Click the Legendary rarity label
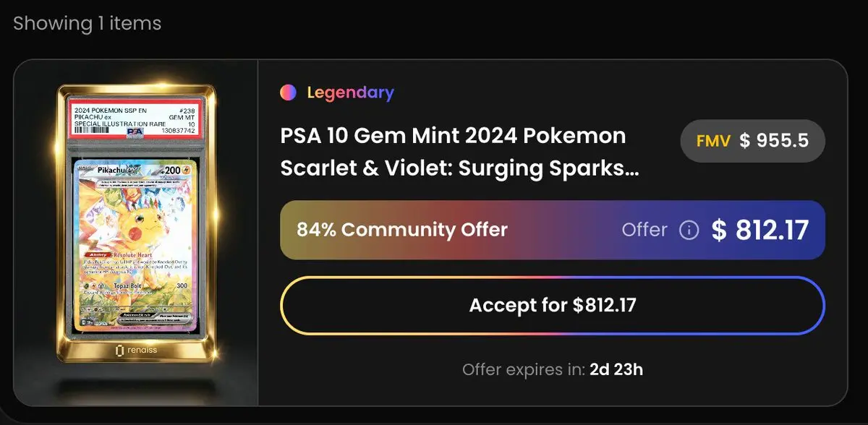The image size is (868, 425). 350,93
